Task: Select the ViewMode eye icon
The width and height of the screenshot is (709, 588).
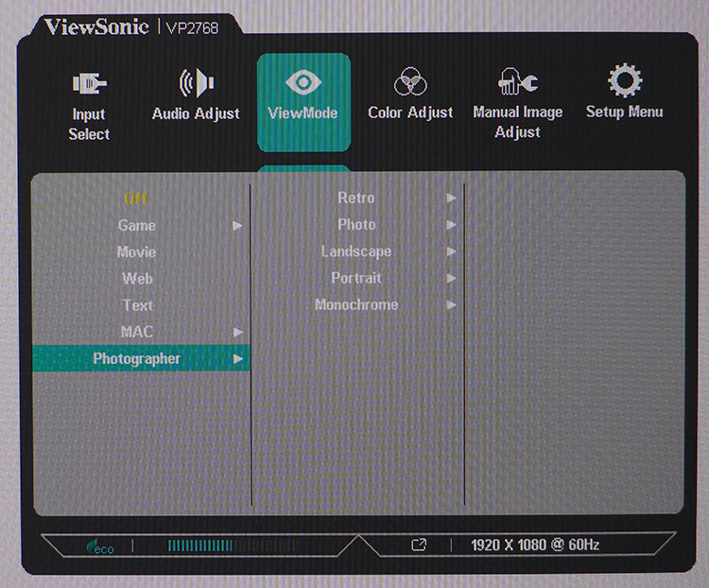Action: [x=303, y=82]
